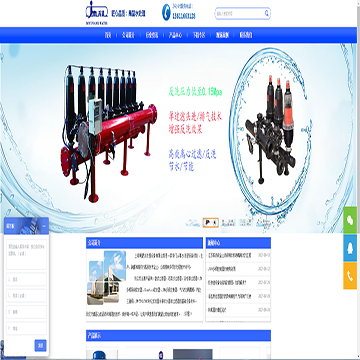360x360 pixels.
Task: Click the blue QQ floating side button
Action: (350, 248)
